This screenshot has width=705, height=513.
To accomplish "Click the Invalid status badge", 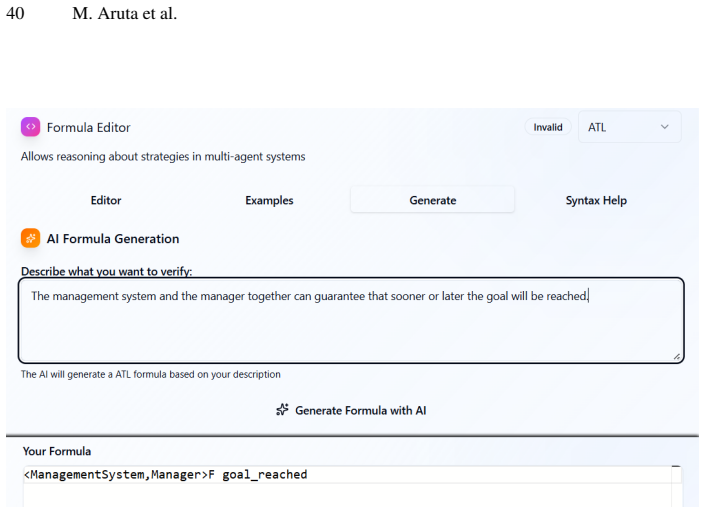I will tap(548, 127).
